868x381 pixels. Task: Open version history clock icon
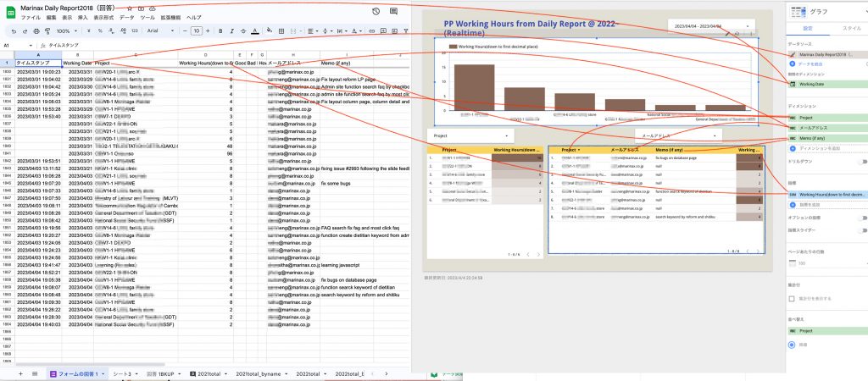coord(376,9)
